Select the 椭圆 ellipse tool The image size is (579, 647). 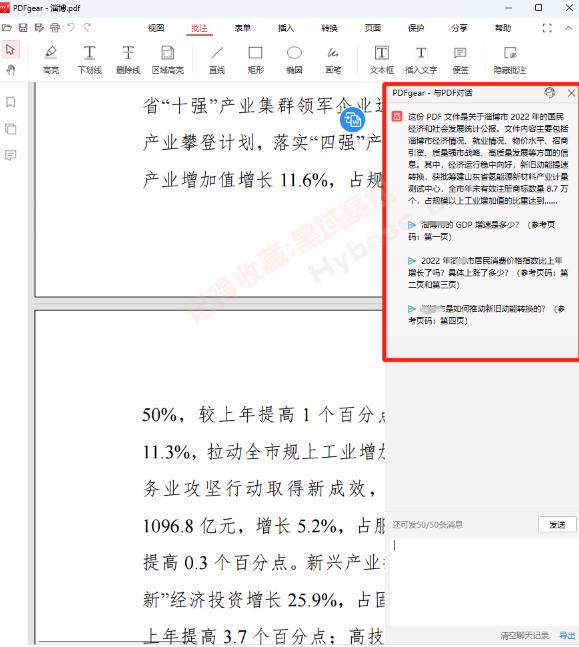click(294, 60)
